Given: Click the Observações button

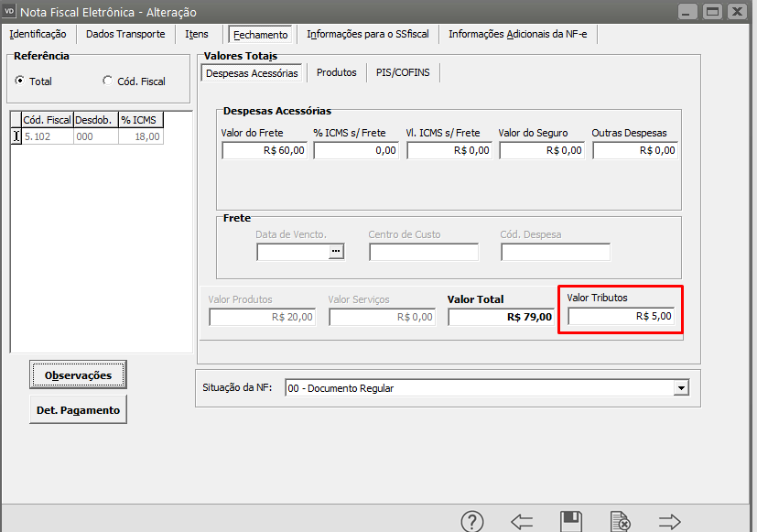Looking at the screenshot, I should tap(78, 375).
